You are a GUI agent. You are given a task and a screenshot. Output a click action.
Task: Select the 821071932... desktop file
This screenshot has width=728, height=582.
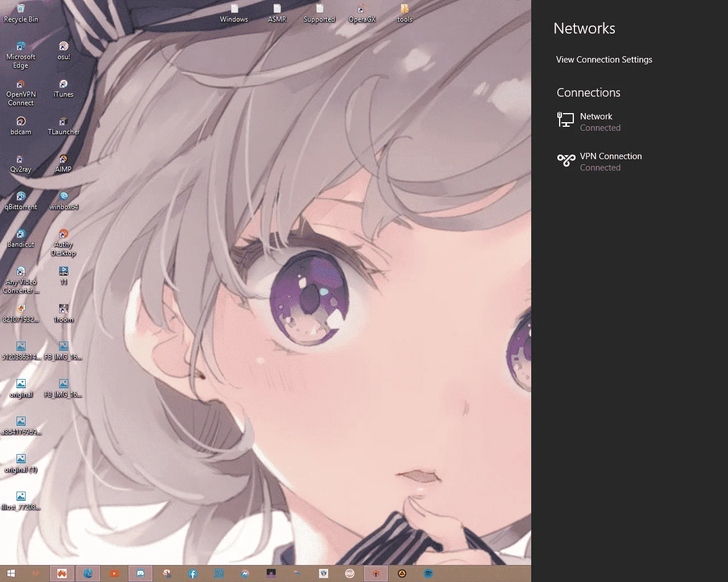[x=21, y=314]
